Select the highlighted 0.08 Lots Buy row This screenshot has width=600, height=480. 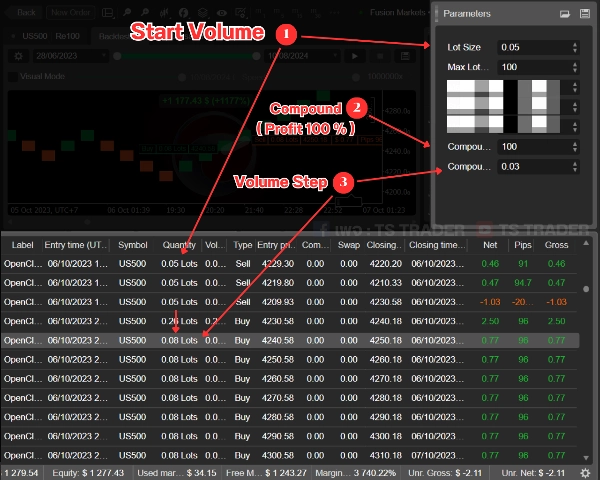point(290,340)
